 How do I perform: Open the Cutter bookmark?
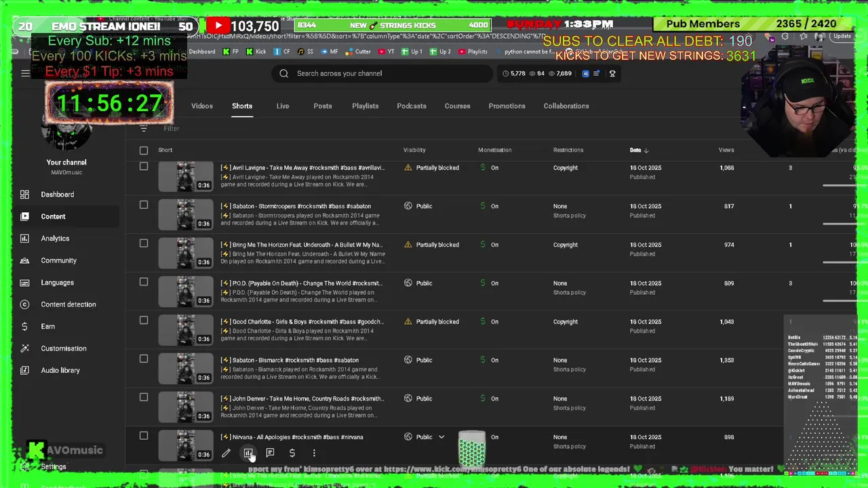(x=358, y=52)
